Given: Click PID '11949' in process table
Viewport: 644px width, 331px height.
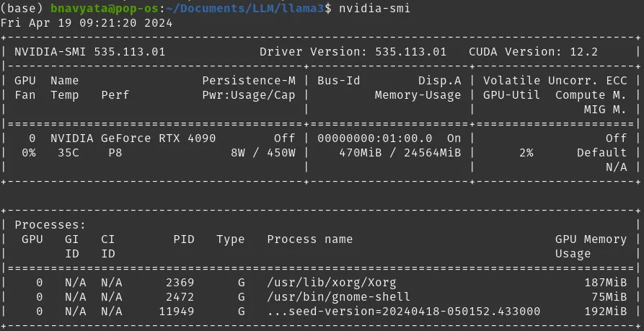Looking at the screenshot, I should coord(177,312).
